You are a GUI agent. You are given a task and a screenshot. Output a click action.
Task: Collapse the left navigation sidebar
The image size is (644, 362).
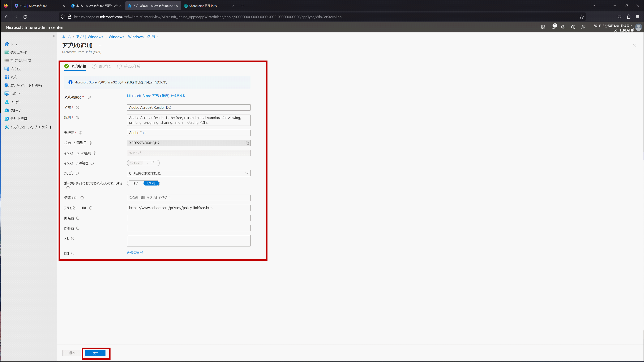(x=54, y=36)
